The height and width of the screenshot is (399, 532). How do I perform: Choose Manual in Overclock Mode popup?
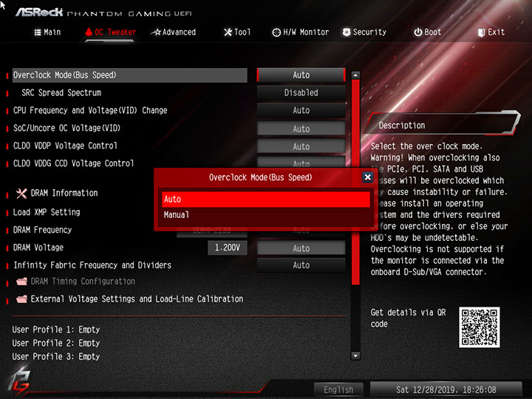click(266, 215)
